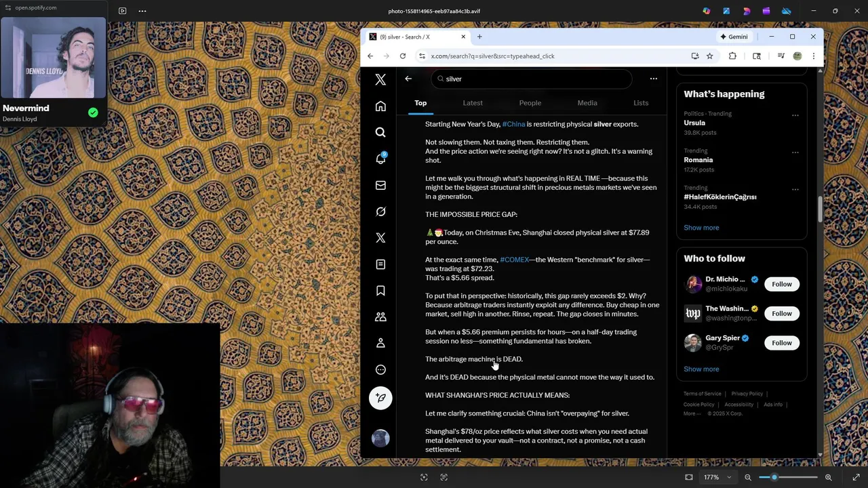Open the Communities icon in X sidebar

tap(380, 317)
